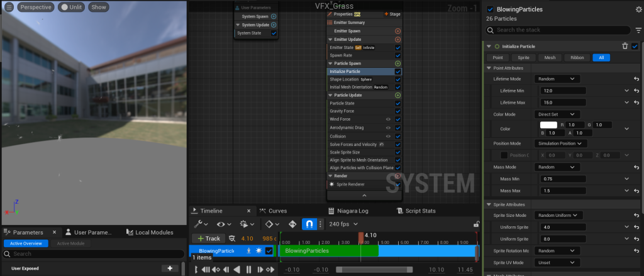Open the Lifetime Mode dropdown
The height and width of the screenshot is (276, 644).
(557, 79)
